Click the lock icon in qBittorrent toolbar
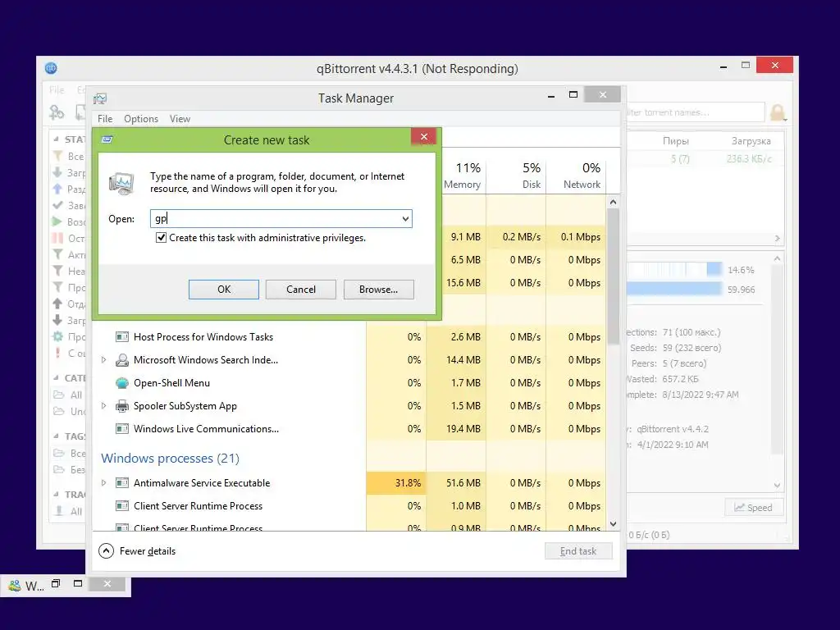Viewport: 840px width, 630px height. coord(778,112)
